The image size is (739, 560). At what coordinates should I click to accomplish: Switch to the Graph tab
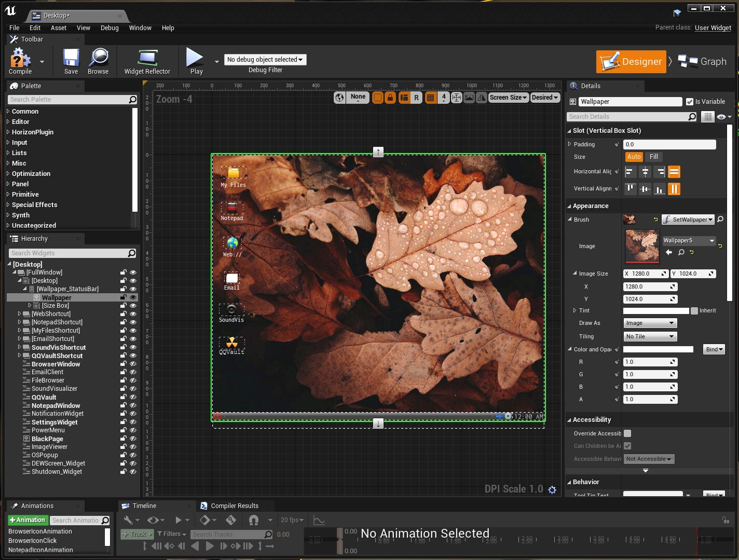[703, 61]
